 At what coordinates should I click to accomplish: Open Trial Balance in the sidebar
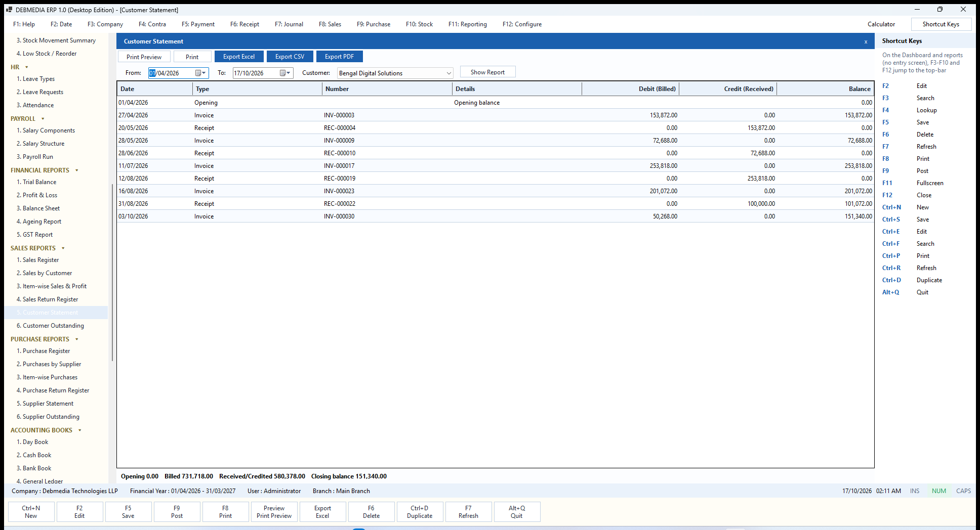pos(36,182)
